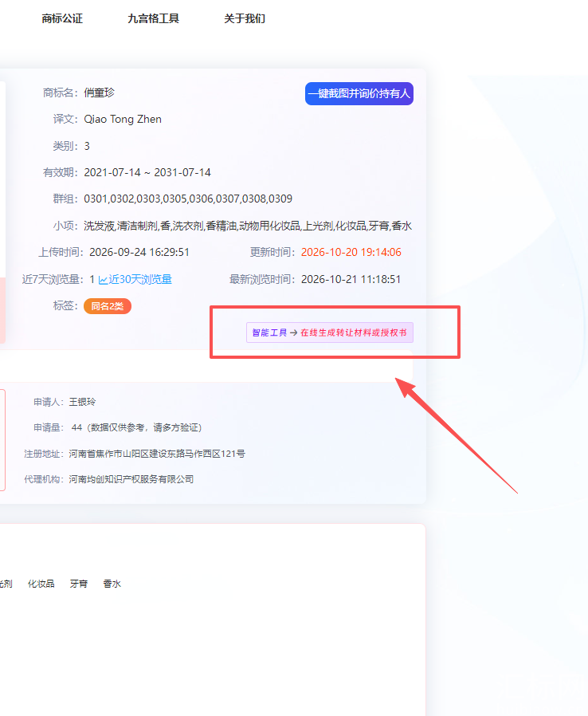Open 智能工具 在线生成转让材料或授权书 link

click(x=329, y=332)
